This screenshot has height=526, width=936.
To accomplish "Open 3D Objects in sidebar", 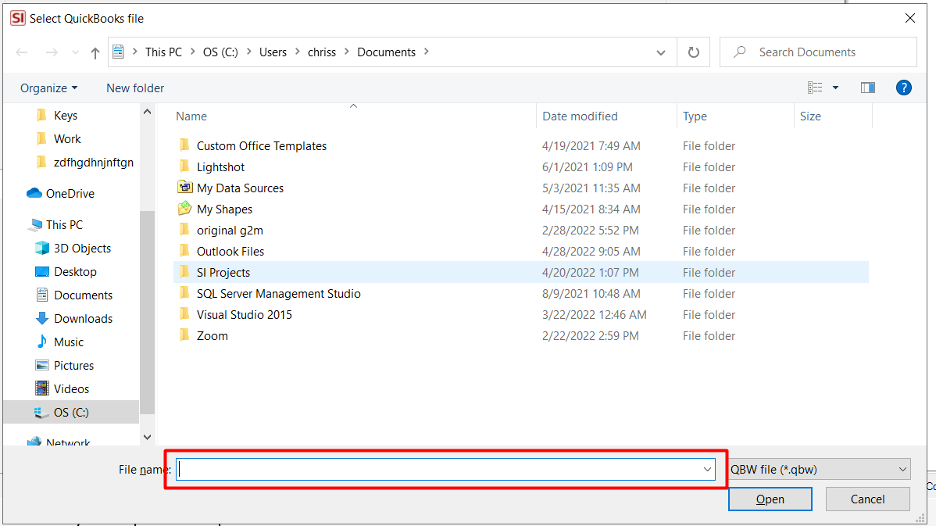I will 82,248.
